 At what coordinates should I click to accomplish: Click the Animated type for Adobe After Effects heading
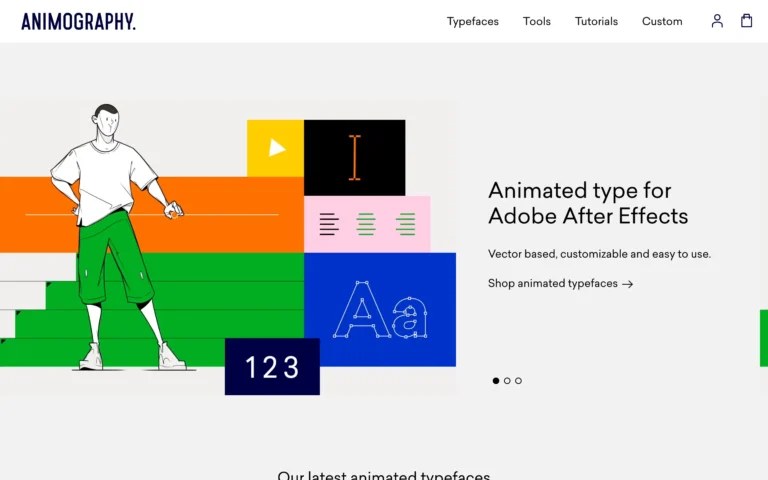pos(588,203)
